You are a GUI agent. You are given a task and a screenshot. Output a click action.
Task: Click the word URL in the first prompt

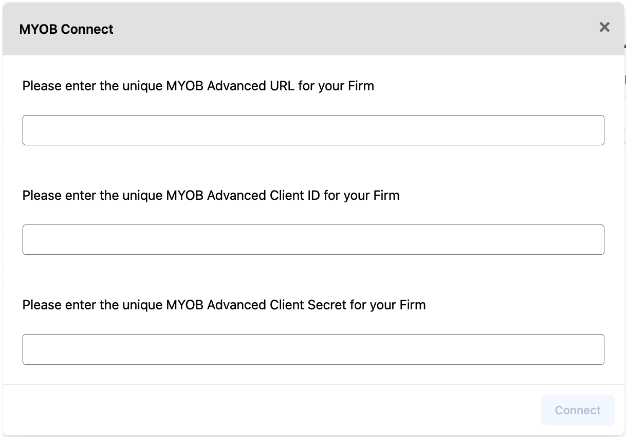click(282, 86)
